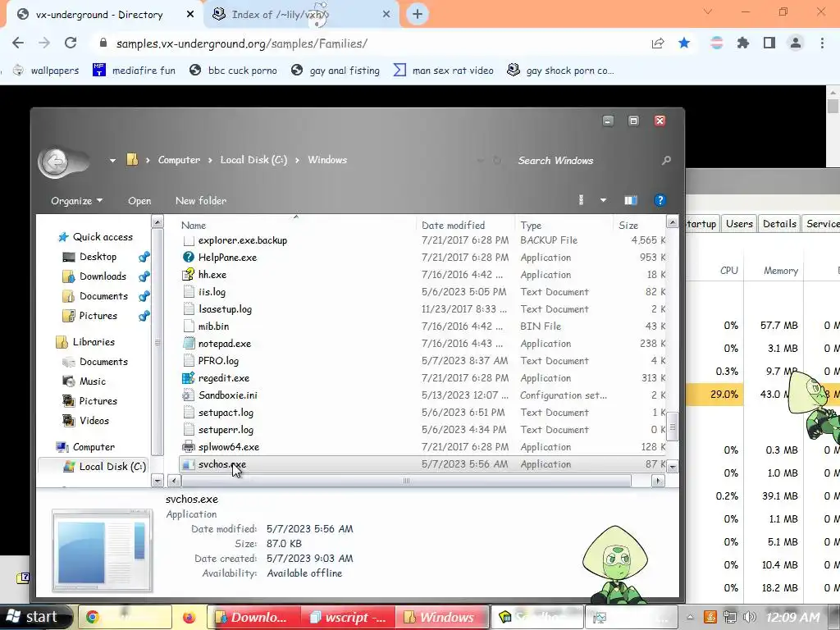Select HelpPane.exe file icon

coord(188,257)
